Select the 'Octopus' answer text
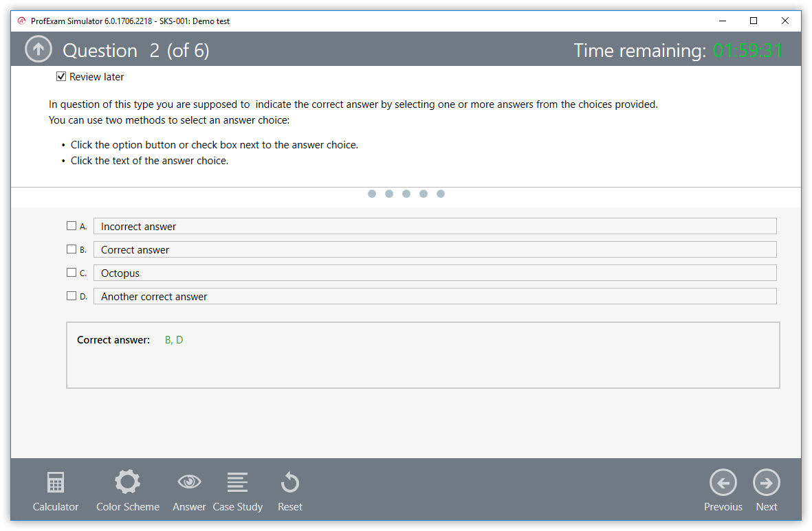 coord(120,273)
